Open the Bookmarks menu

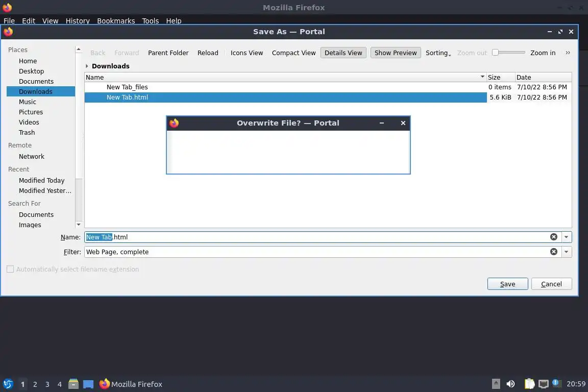click(x=116, y=20)
